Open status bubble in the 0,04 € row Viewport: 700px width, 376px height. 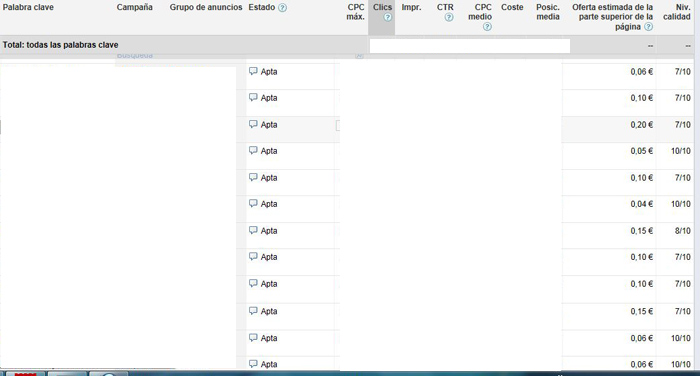253,203
